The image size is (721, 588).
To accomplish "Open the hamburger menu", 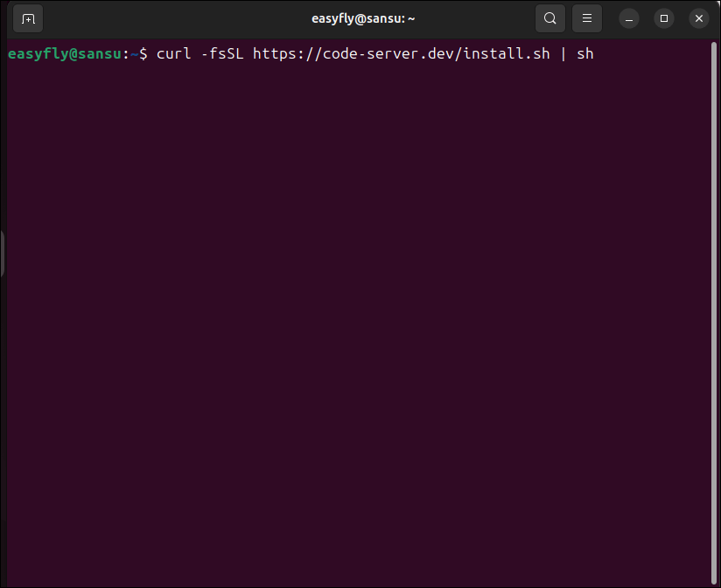I will (x=587, y=19).
